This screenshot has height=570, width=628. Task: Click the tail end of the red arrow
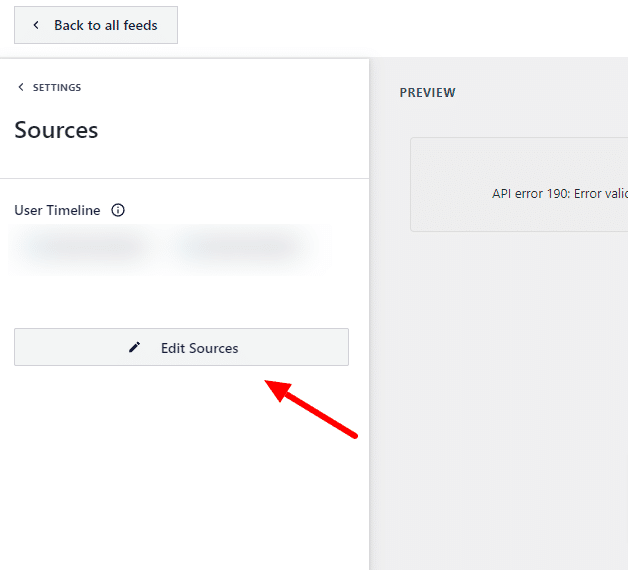(353, 434)
